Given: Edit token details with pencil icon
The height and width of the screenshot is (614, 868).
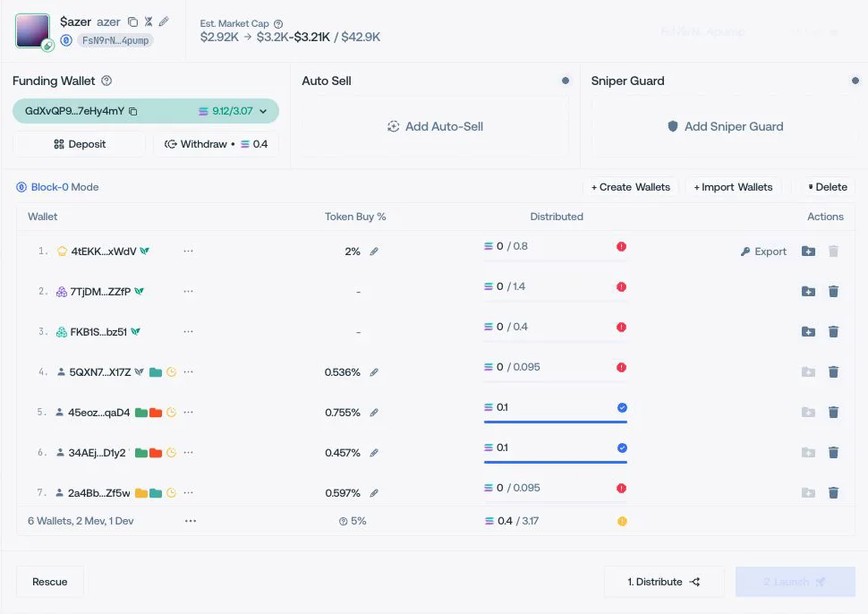Looking at the screenshot, I should click(x=164, y=21).
